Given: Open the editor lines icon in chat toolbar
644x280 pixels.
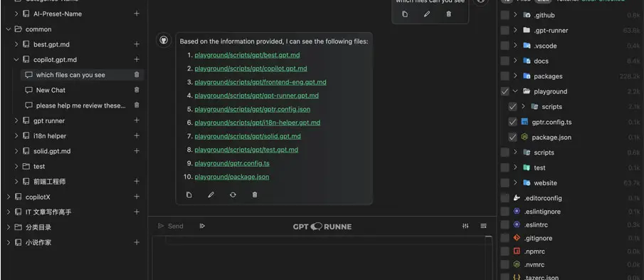Looking at the screenshot, I should click(483, 226).
